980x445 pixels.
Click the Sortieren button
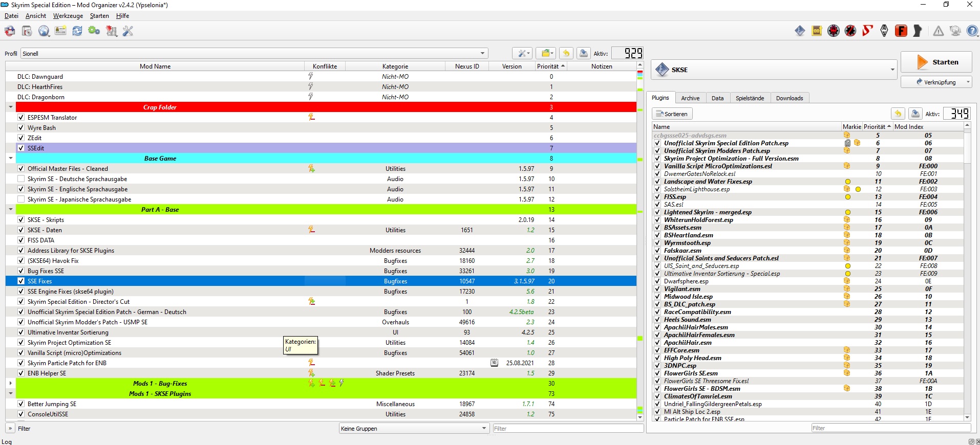pyautogui.click(x=672, y=114)
